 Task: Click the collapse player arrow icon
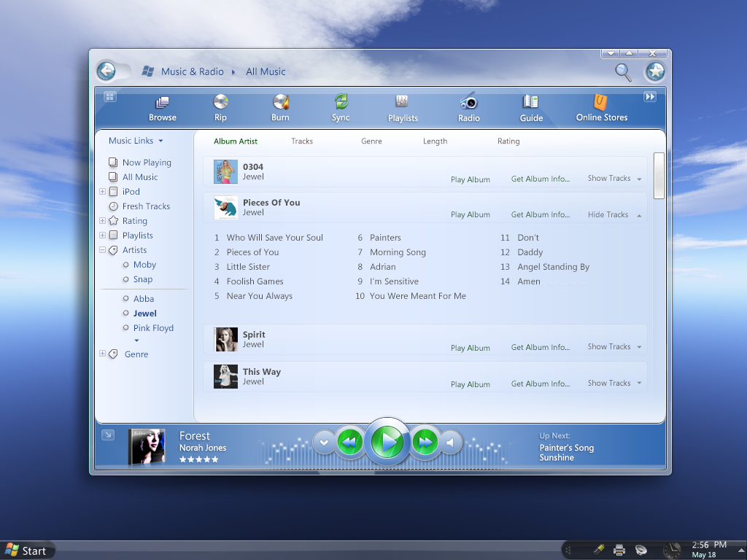click(x=108, y=435)
